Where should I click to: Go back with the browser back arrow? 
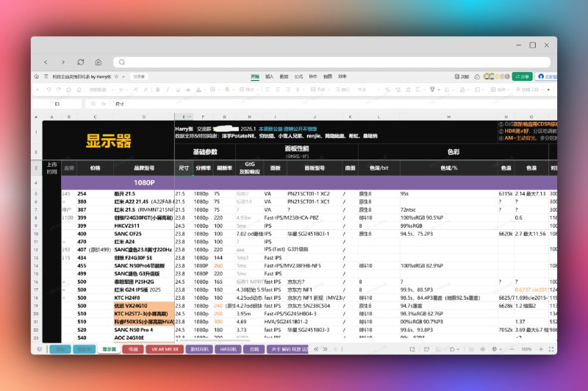point(46,62)
